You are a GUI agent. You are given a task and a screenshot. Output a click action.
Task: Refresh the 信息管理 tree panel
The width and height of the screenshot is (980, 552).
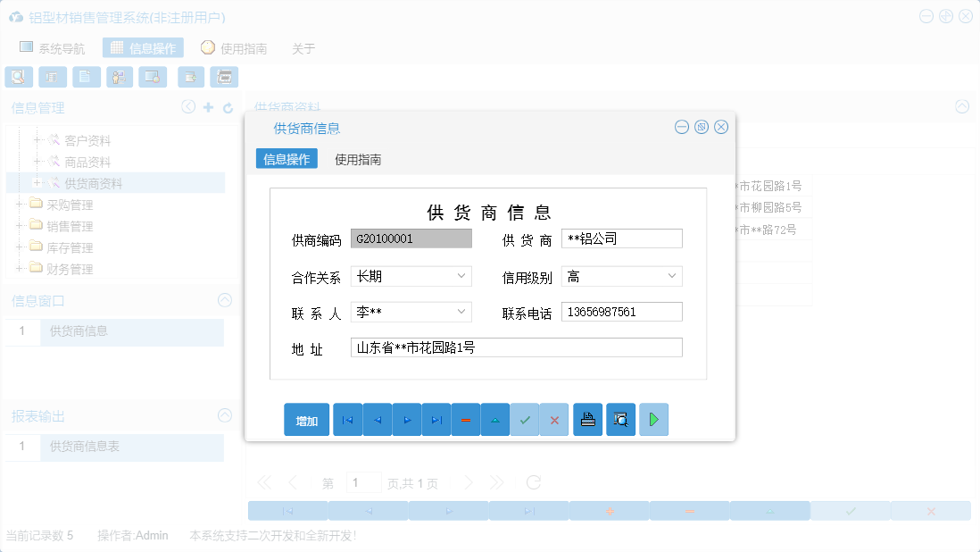coord(226,106)
